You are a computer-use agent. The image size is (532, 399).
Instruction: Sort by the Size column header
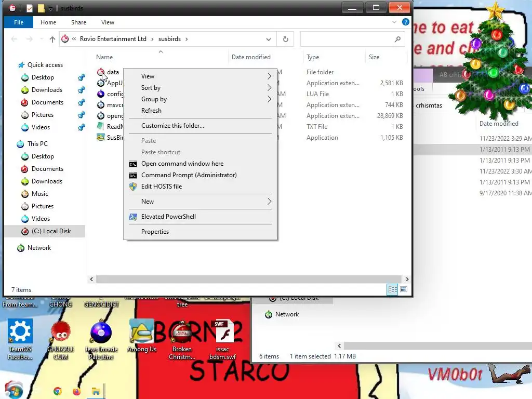374,57
